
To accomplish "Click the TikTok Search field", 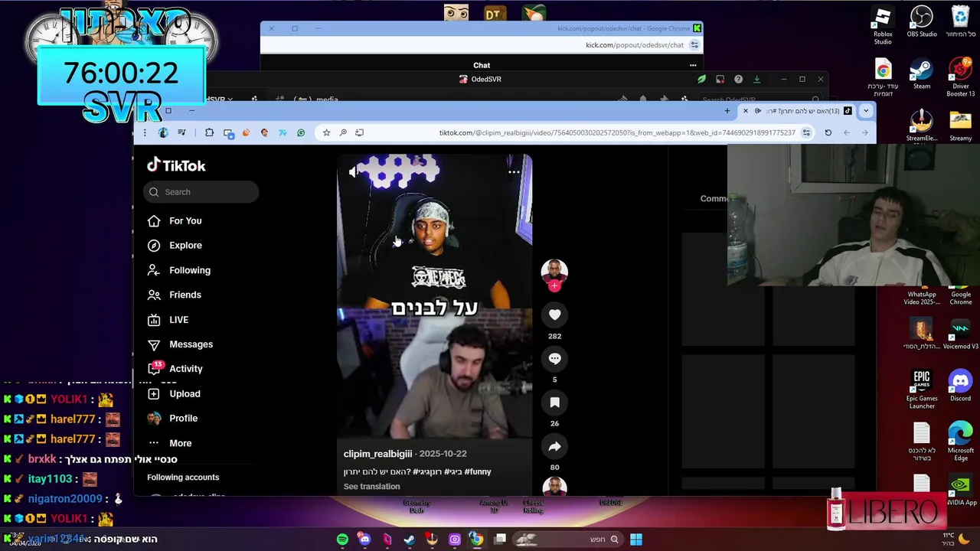I will [201, 192].
